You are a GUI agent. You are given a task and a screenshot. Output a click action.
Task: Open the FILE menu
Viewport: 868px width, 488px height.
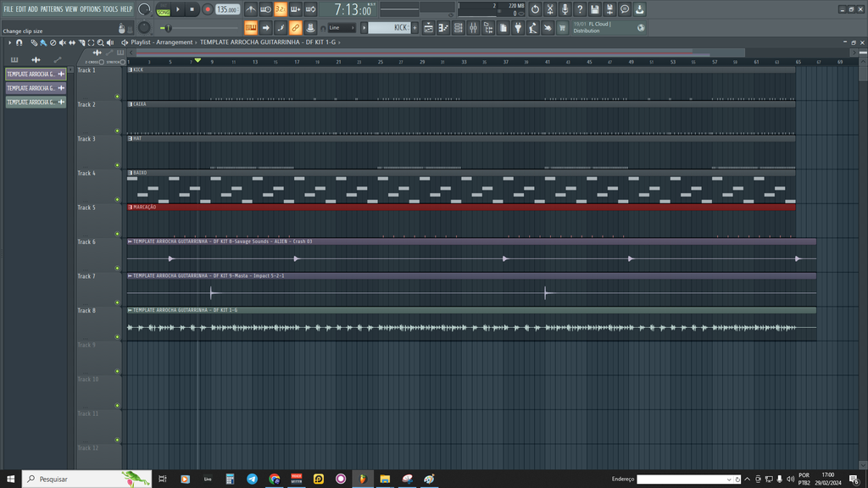[8, 8]
